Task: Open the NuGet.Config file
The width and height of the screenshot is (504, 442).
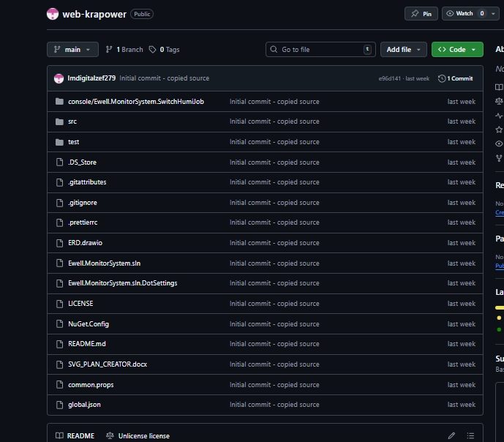Action: click(89, 324)
